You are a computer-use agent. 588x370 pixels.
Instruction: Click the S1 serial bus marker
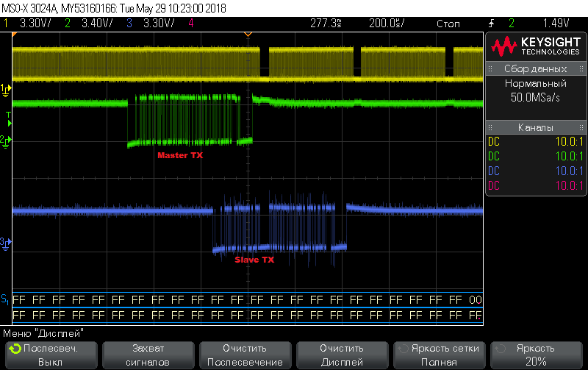click(x=5, y=299)
